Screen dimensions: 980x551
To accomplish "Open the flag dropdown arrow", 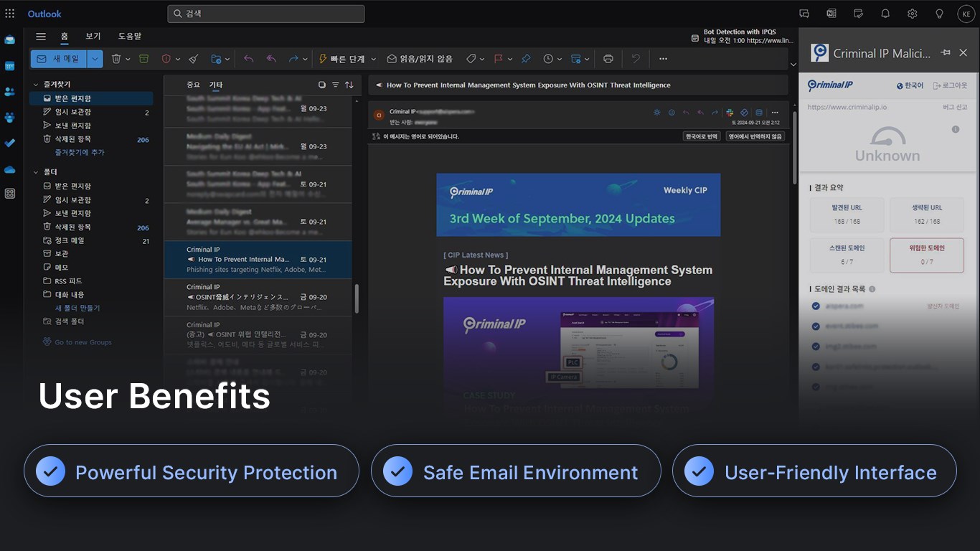I will tap(510, 59).
